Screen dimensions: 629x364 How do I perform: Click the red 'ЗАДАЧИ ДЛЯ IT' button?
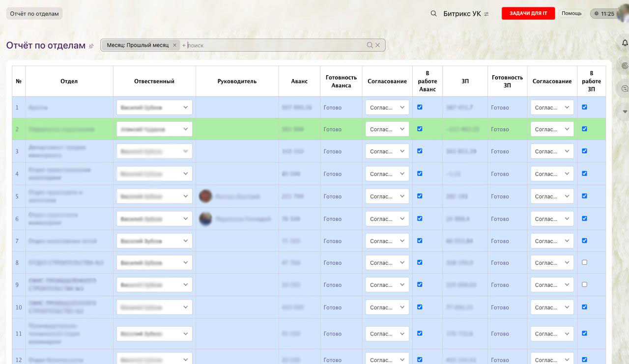click(x=528, y=13)
